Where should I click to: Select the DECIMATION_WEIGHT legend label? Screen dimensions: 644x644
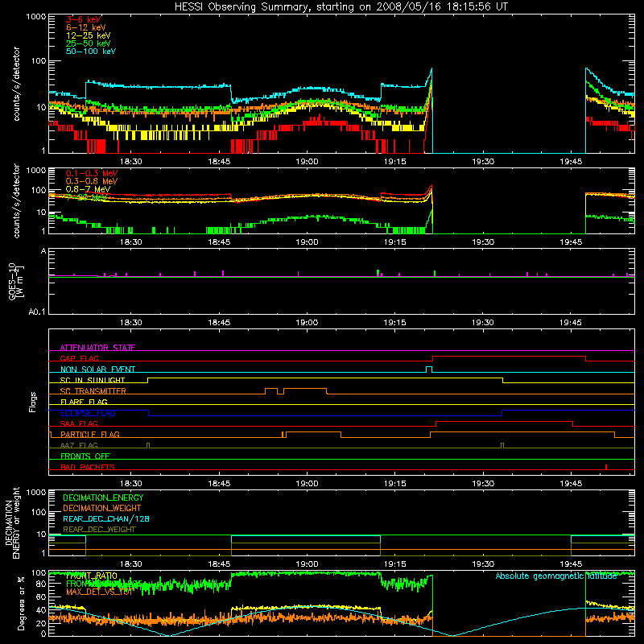pyautogui.click(x=102, y=508)
